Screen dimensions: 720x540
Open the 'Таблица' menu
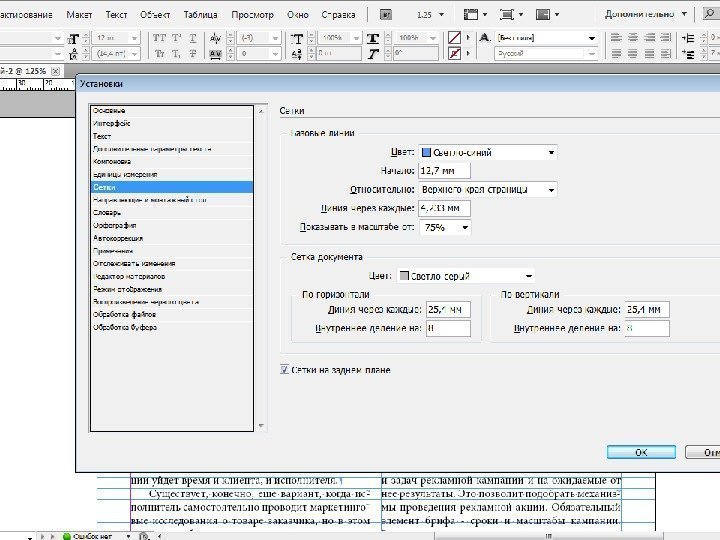(x=201, y=16)
